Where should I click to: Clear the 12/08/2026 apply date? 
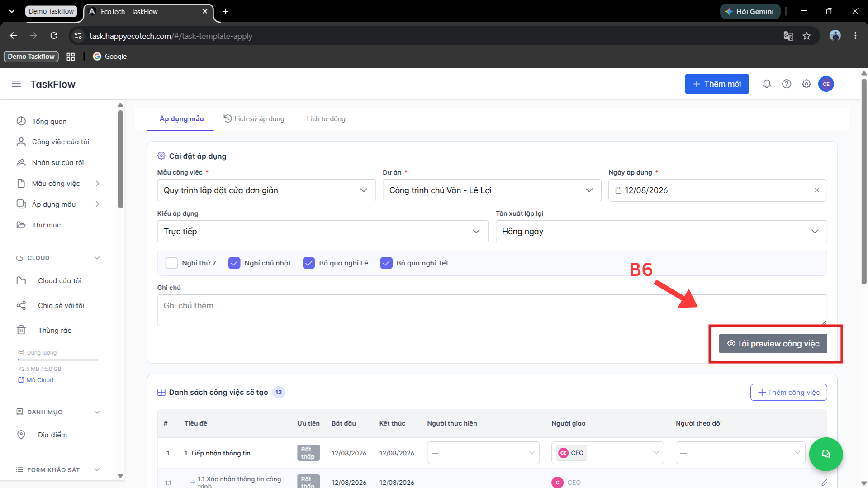817,190
